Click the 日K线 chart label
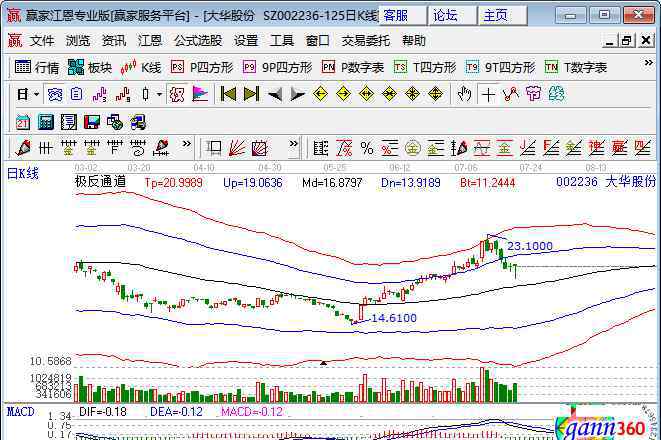 point(23,174)
